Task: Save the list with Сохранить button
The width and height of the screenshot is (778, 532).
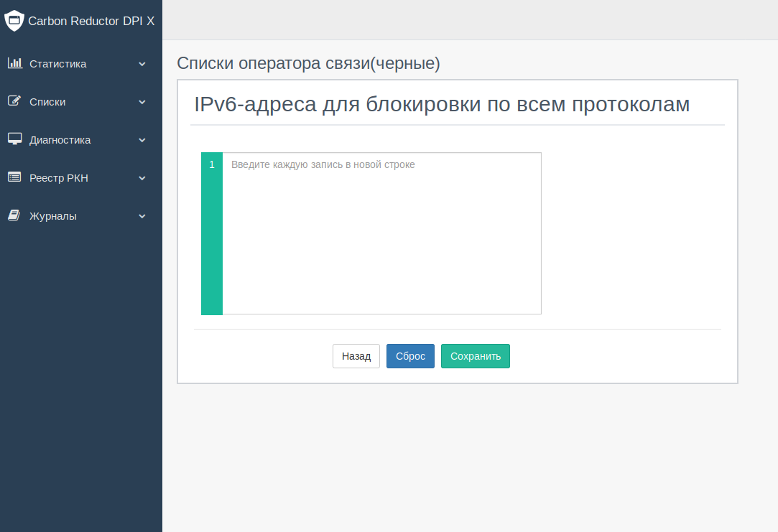Action: click(476, 356)
